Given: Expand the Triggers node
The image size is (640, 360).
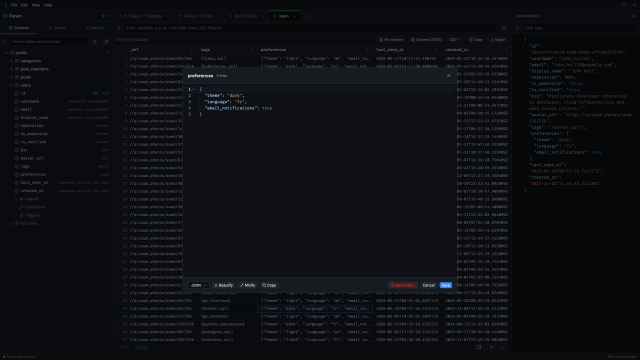Looking at the screenshot, I should (16, 215).
